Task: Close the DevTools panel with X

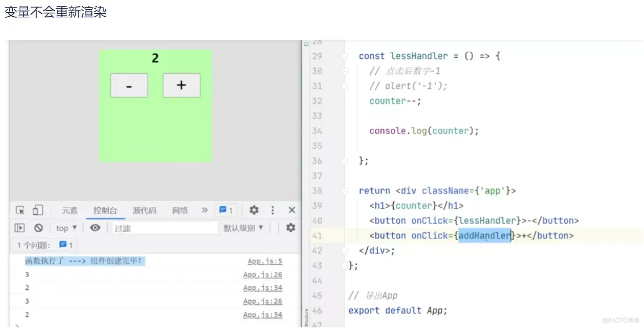Action: click(x=291, y=210)
